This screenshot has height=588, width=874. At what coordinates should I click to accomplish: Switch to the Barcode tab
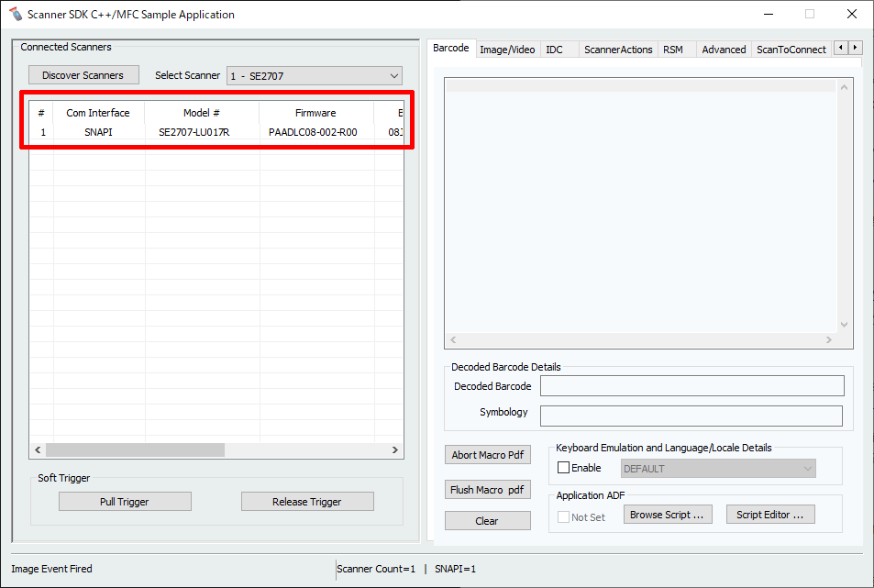pyautogui.click(x=451, y=48)
